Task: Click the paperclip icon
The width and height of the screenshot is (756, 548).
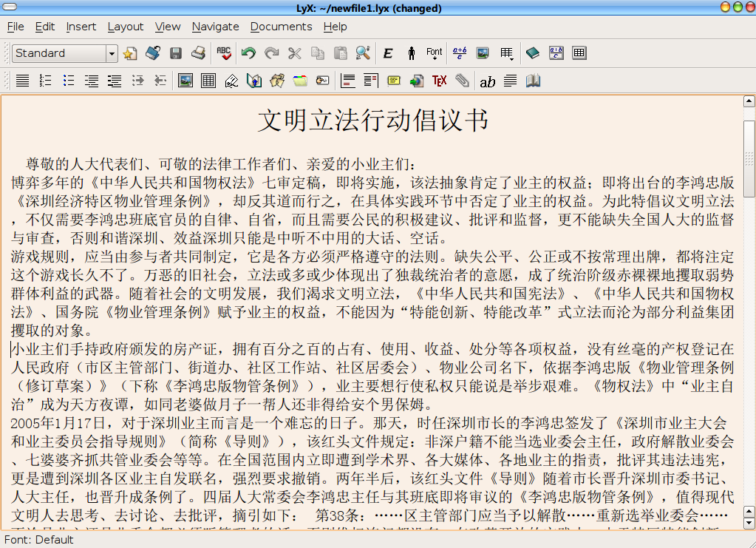Action: (462, 81)
